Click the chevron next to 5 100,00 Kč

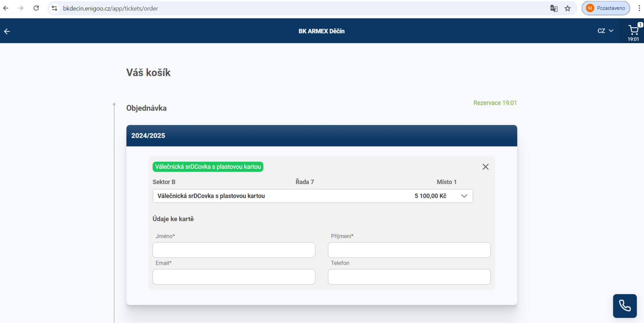coord(464,196)
